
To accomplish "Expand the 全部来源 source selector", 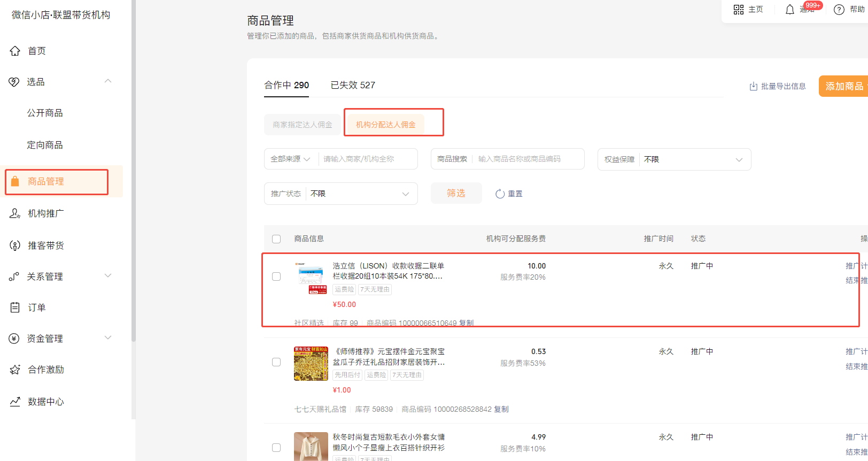I will [291, 159].
